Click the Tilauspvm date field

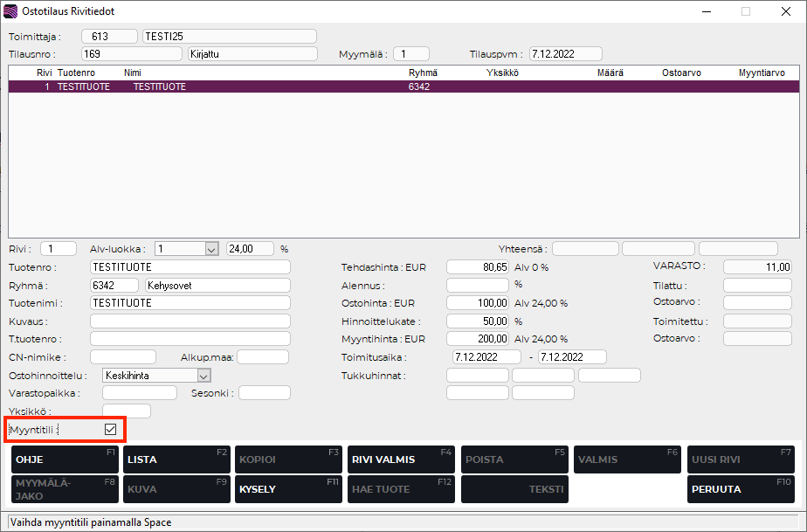(565, 53)
